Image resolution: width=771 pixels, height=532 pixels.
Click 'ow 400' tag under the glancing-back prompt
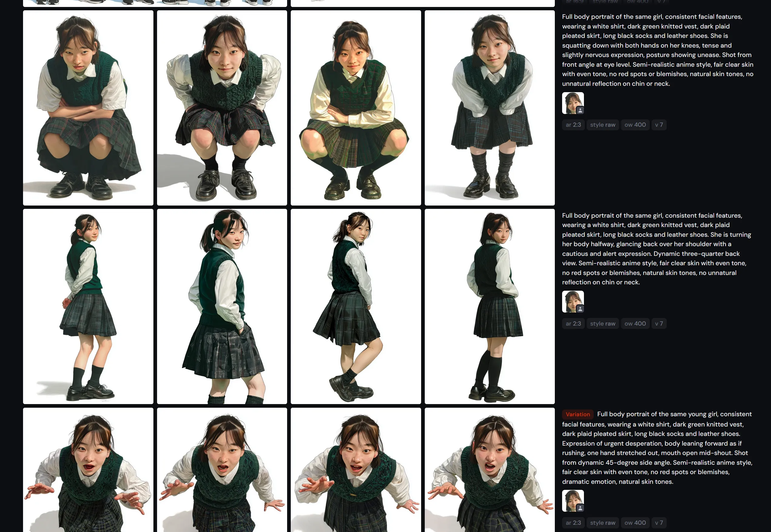point(635,323)
